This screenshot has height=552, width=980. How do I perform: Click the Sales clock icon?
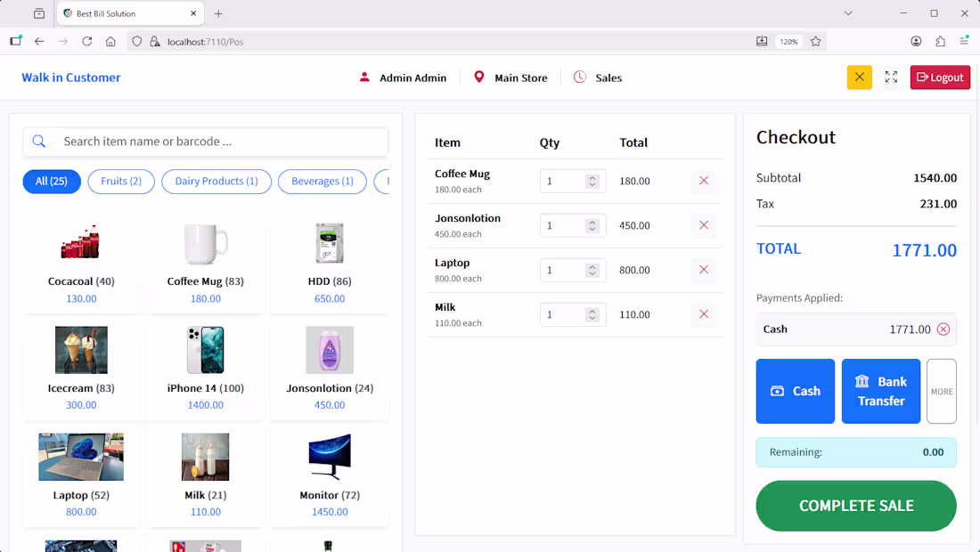580,77
